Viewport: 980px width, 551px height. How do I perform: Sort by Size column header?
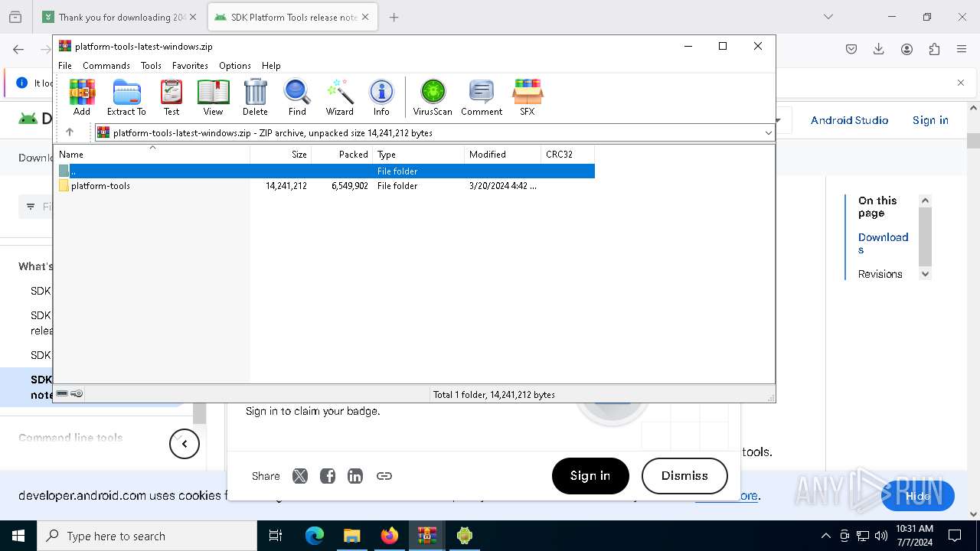[x=281, y=155]
